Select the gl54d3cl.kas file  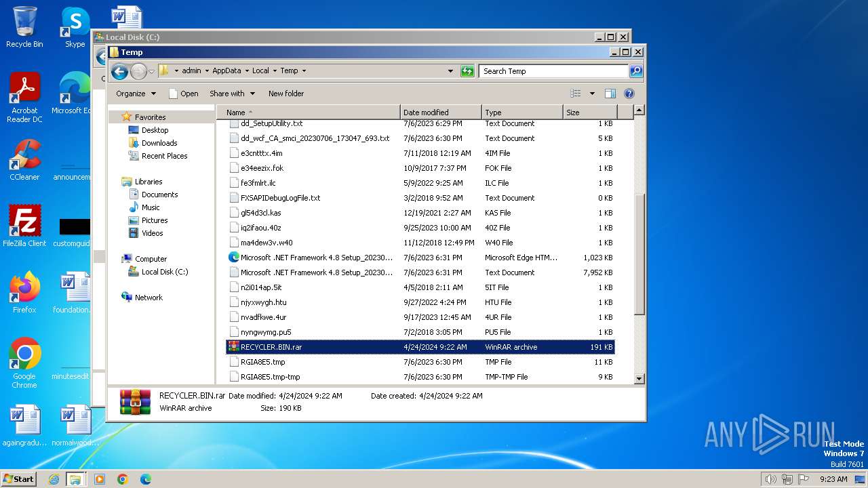click(420, 213)
